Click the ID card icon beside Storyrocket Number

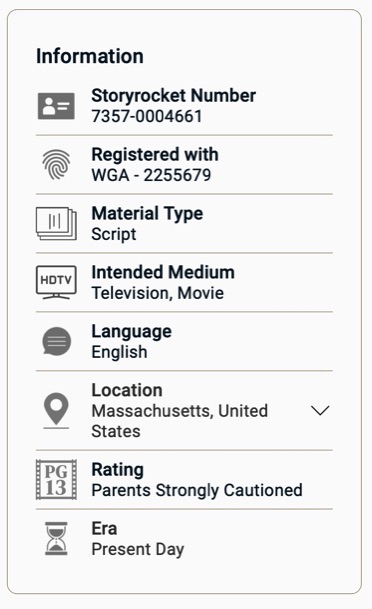coord(56,106)
